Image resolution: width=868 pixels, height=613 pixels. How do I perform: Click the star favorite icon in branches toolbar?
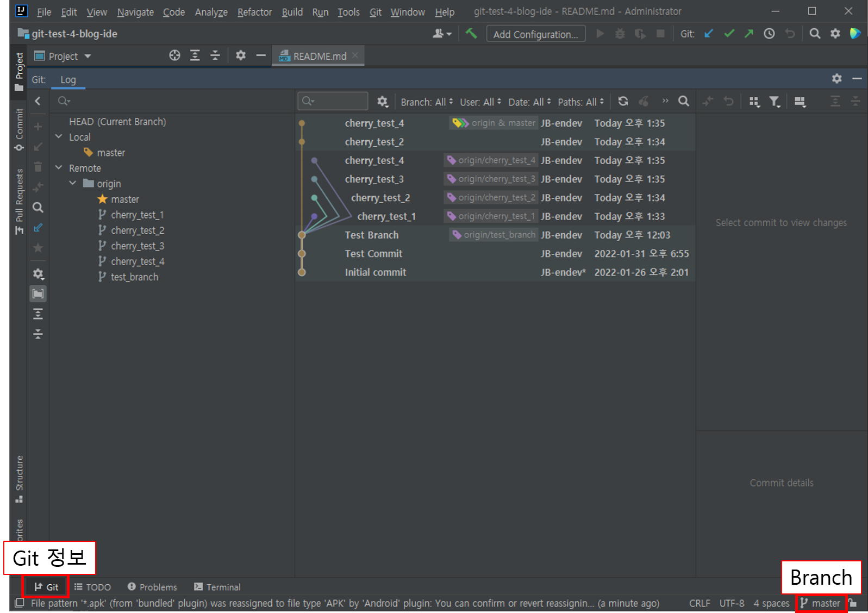(x=38, y=248)
